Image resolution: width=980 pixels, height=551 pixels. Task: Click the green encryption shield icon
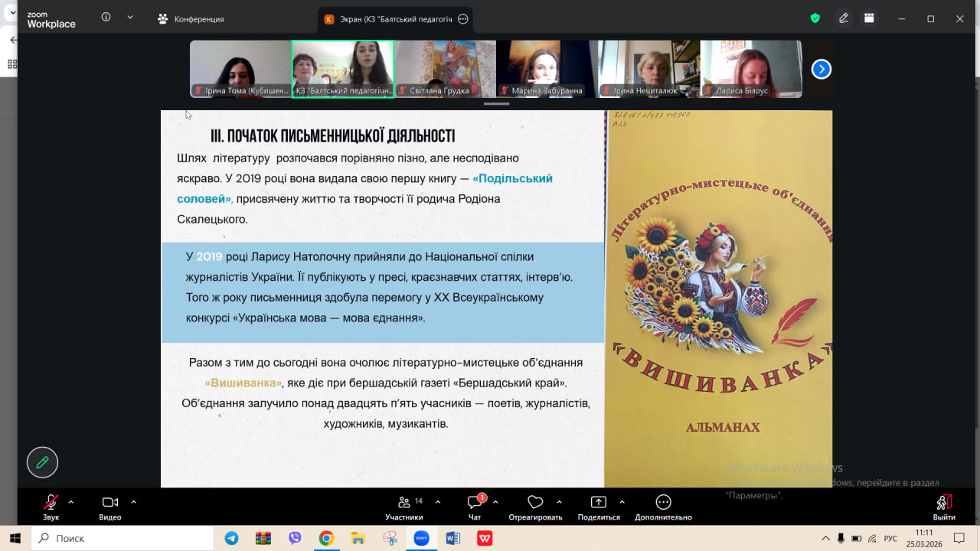point(815,18)
